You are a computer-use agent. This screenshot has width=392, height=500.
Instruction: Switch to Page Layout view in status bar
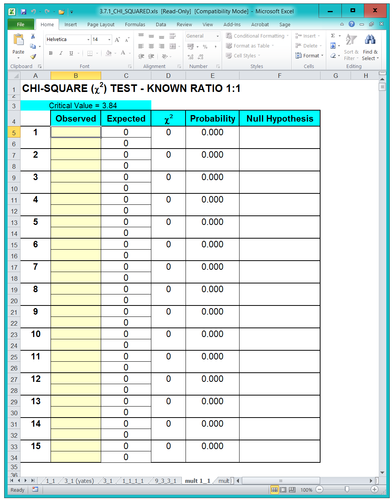point(283,489)
